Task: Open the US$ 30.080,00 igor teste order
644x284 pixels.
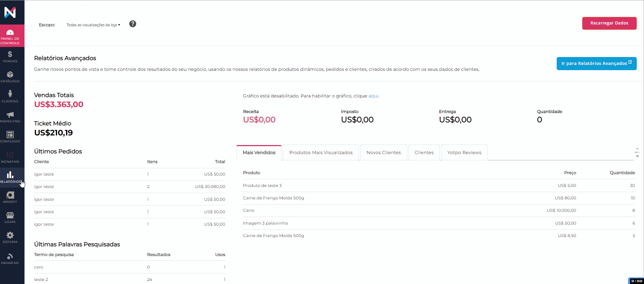Action: 129,187
